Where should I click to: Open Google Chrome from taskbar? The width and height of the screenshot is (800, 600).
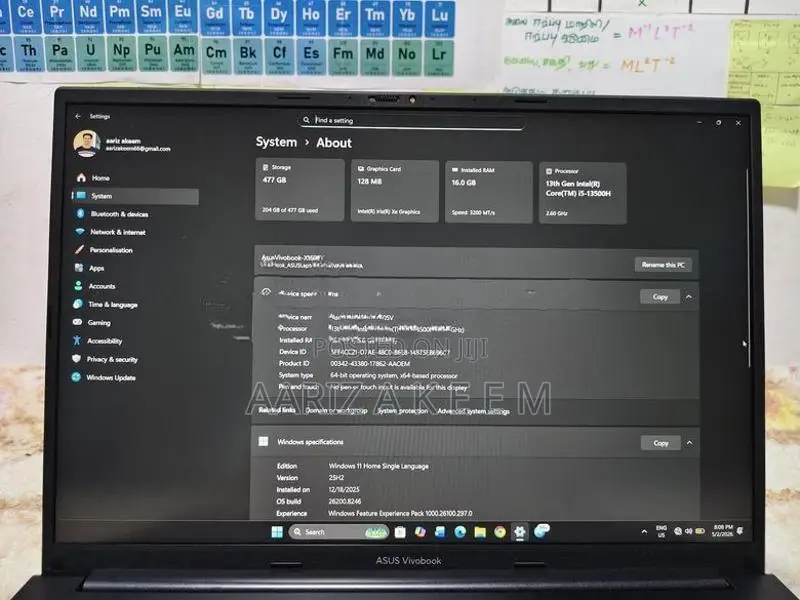[499, 532]
